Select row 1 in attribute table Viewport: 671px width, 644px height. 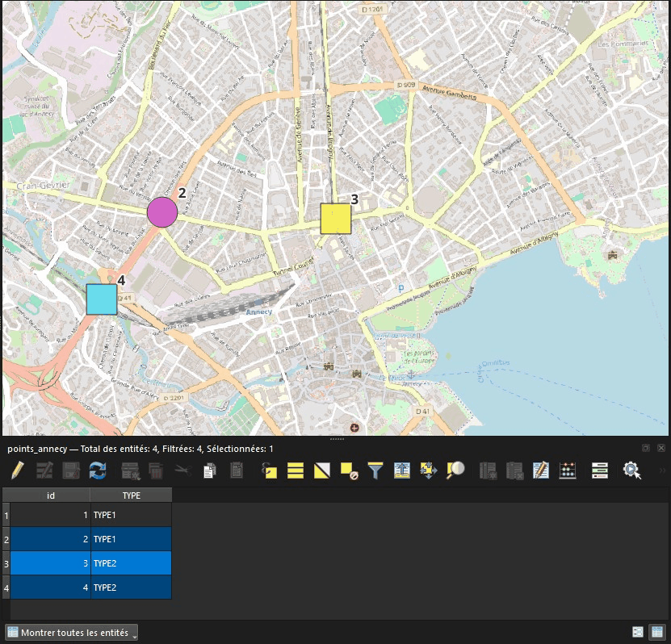(x=6, y=515)
